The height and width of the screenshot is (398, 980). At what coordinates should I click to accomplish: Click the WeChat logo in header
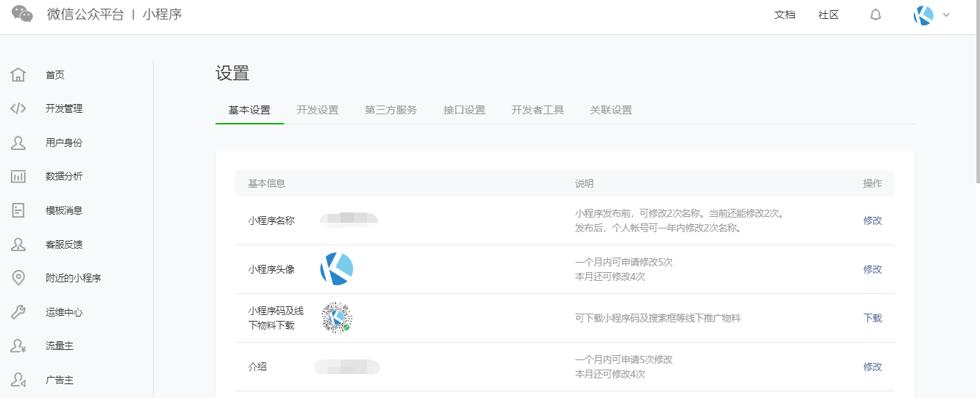pos(23,15)
